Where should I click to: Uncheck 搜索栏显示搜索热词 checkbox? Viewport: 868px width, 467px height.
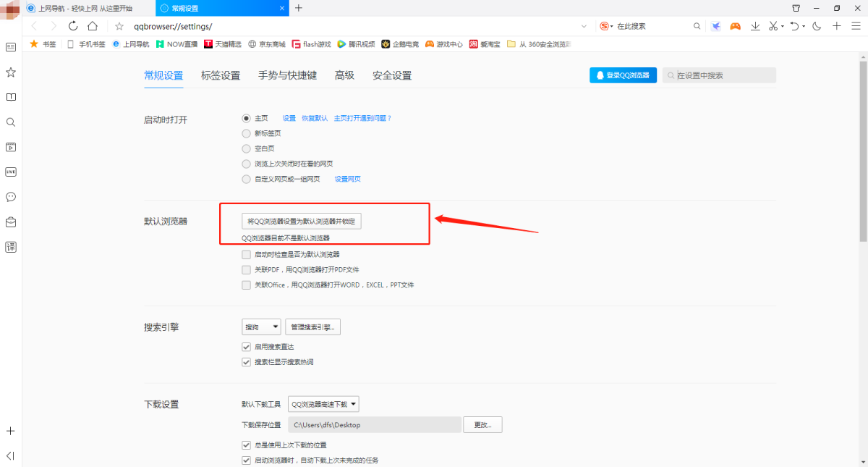tap(246, 362)
